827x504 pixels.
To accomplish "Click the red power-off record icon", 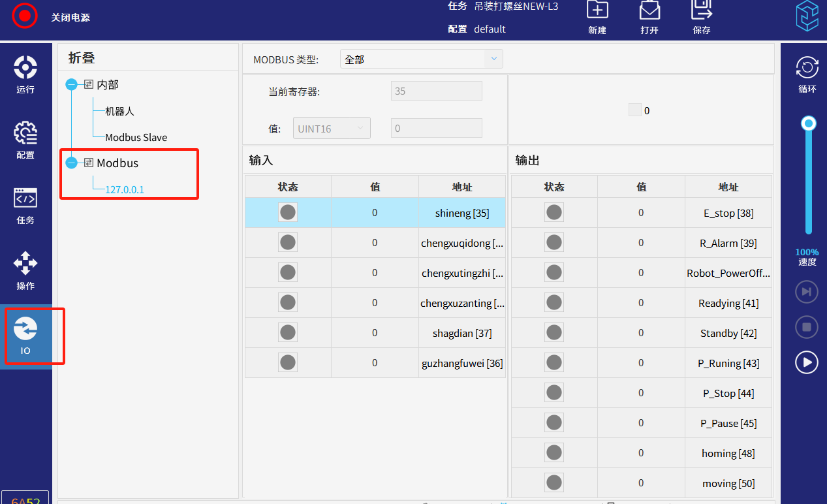I will tap(25, 16).
